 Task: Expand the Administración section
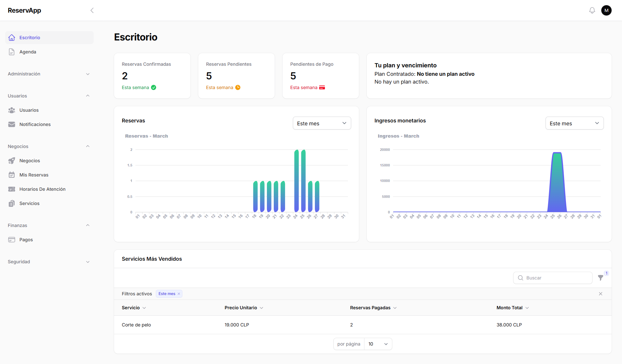49,74
